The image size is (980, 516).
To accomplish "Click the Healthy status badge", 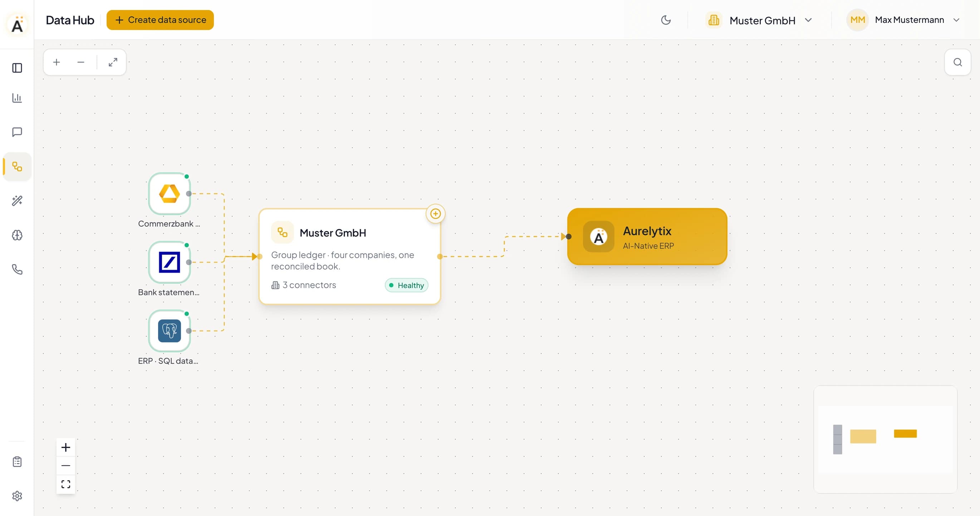I will pos(406,286).
